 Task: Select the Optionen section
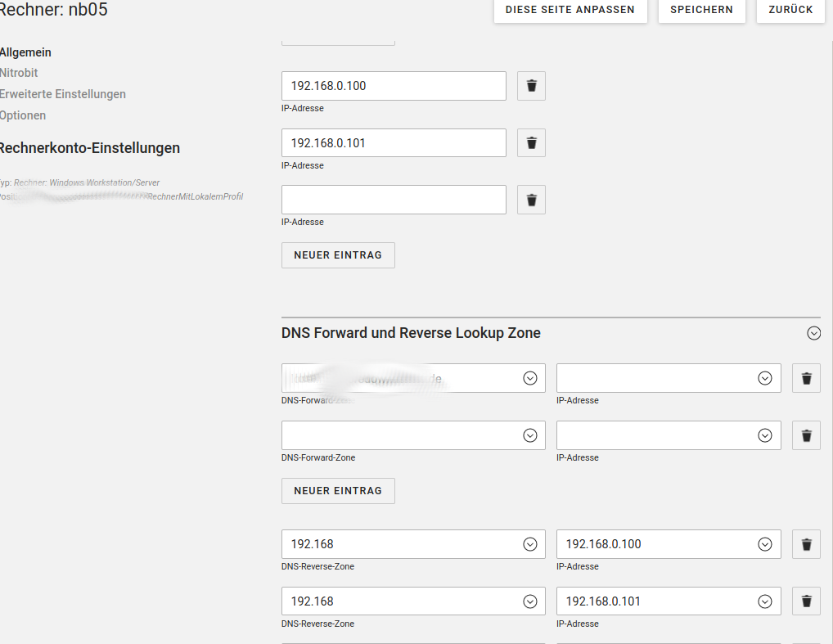tap(22, 115)
